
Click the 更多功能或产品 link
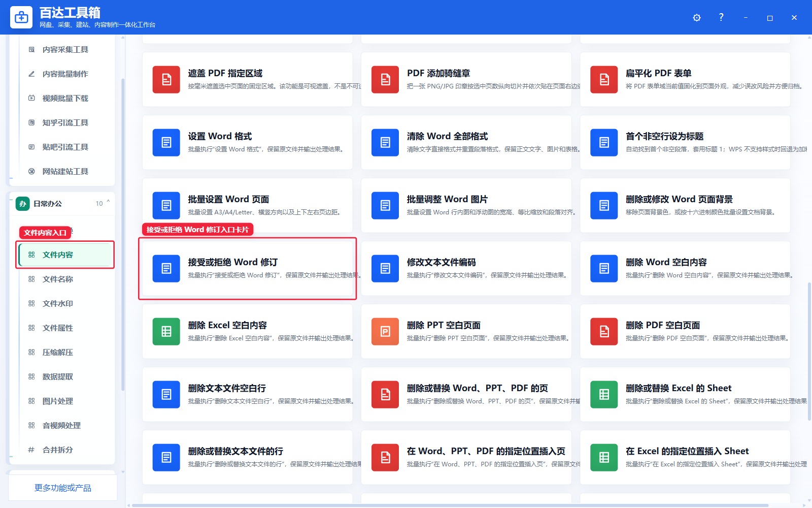63,488
